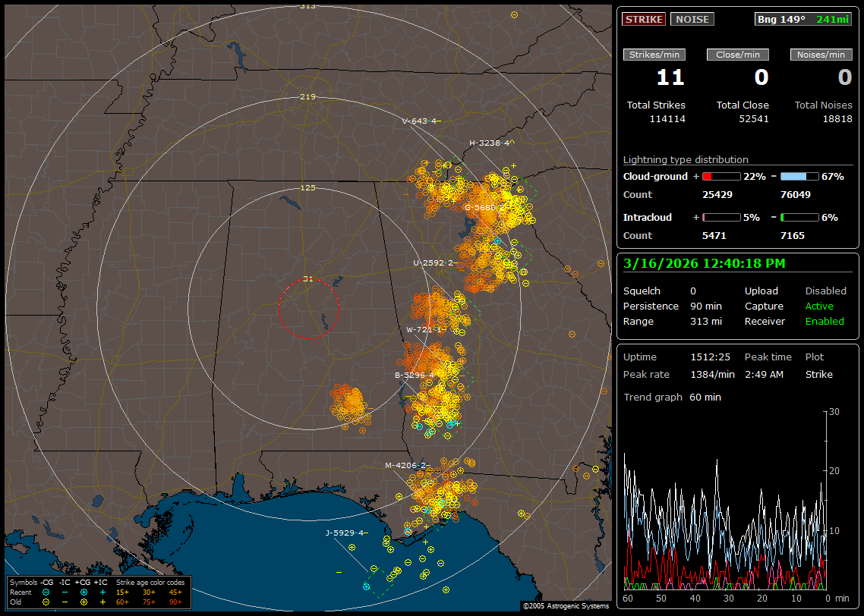The height and width of the screenshot is (616, 864).
Task: Click the old +CG yellow legend symbol
Action: pyautogui.click(x=84, y=602)
